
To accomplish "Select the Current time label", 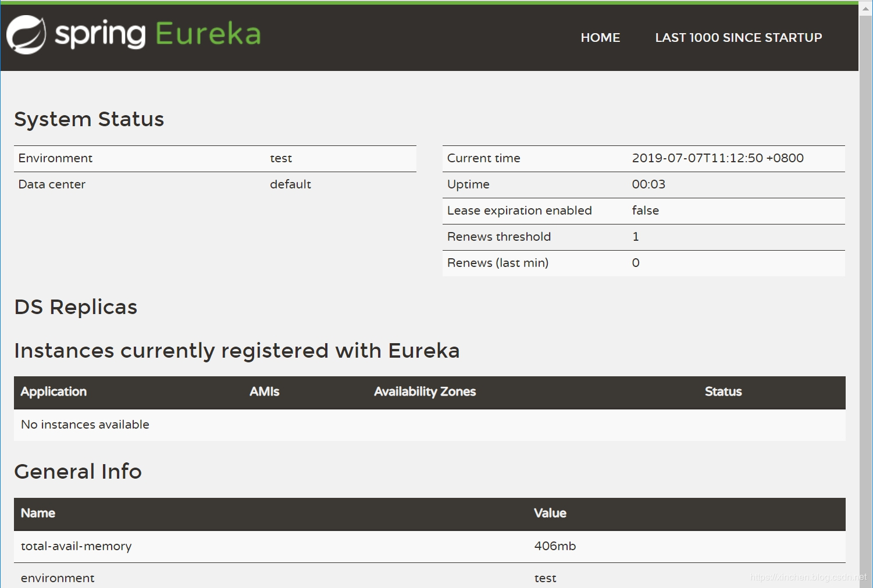I will click(483, 158).
